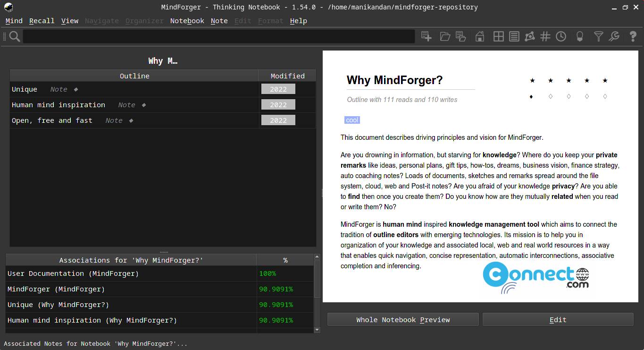The height and width of the screenshot is (350, 644).
Task: Click the think lightbulb icon
Action: 580,36
